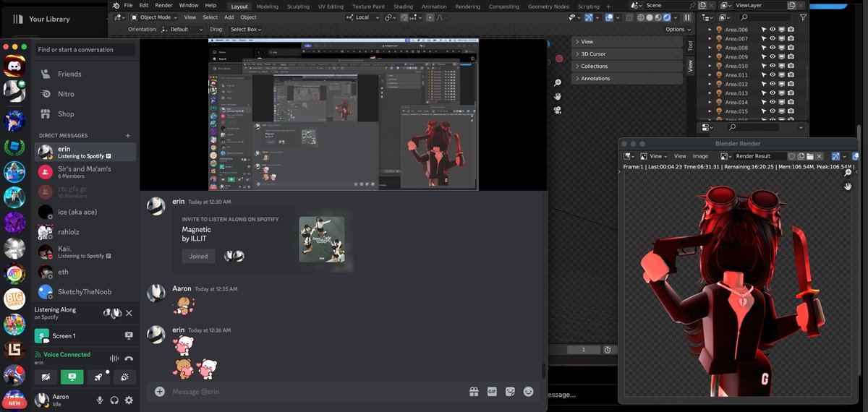The height and width of the screenshot is (412, 868).
Task: Mute the Discord microphone
Action: point(100,400)
